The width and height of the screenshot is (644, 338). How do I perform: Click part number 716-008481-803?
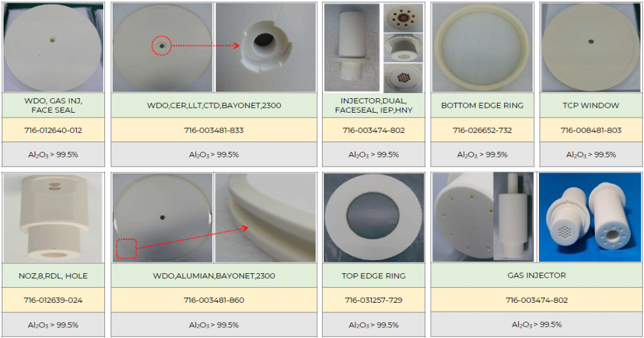[591, 130]
